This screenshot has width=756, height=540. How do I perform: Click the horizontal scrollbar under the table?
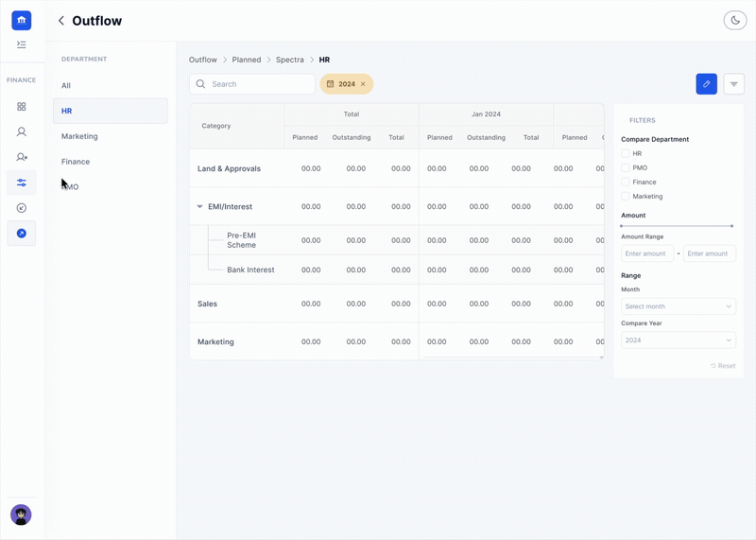point(513,357)
